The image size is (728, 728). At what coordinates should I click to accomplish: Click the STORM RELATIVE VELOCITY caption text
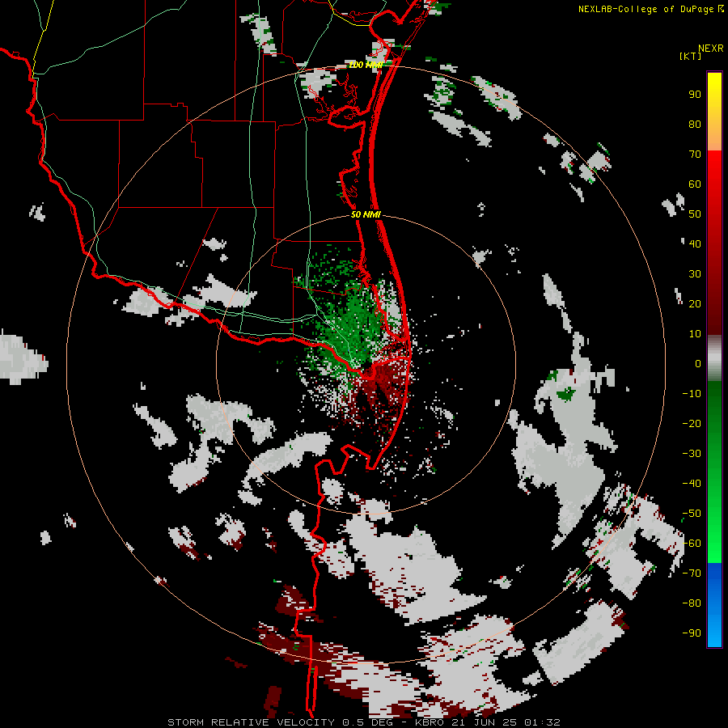tap(253, 722)
